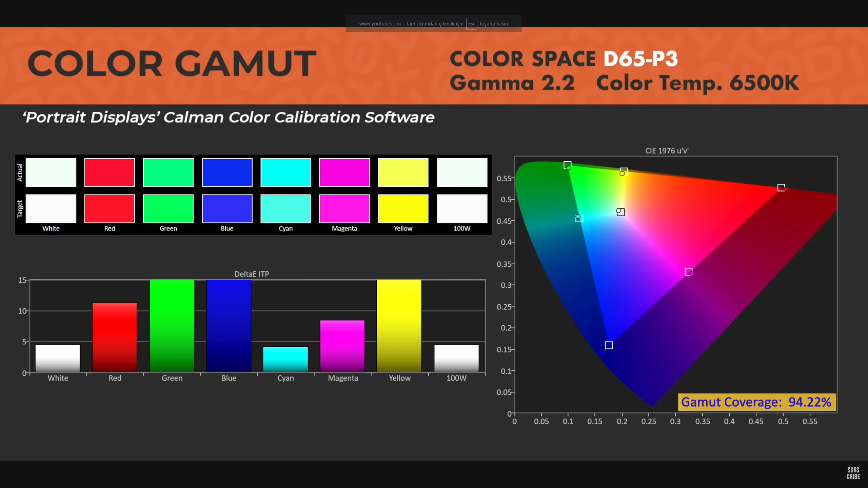Select the Actual Cyan swatch
Viewport: 868px width, 488px height.
click(285, 172)
